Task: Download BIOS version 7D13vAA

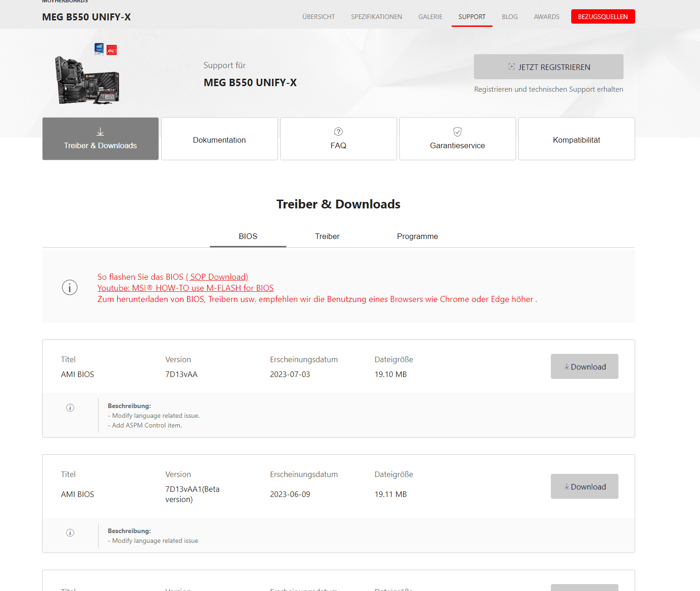Action: (x=585, y=366)
